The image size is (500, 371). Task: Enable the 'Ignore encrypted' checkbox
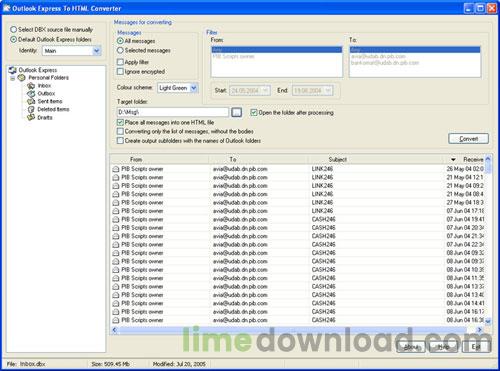(120, 71)
